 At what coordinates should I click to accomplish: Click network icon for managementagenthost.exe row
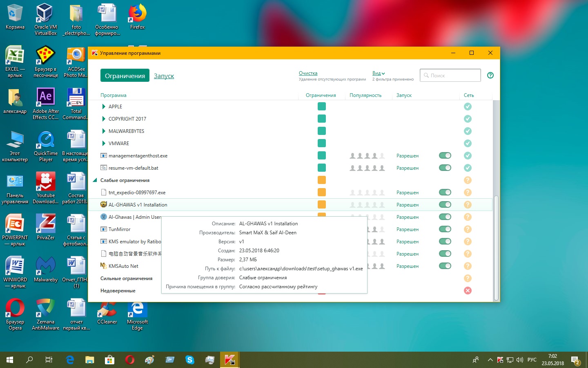coord(468,155)
